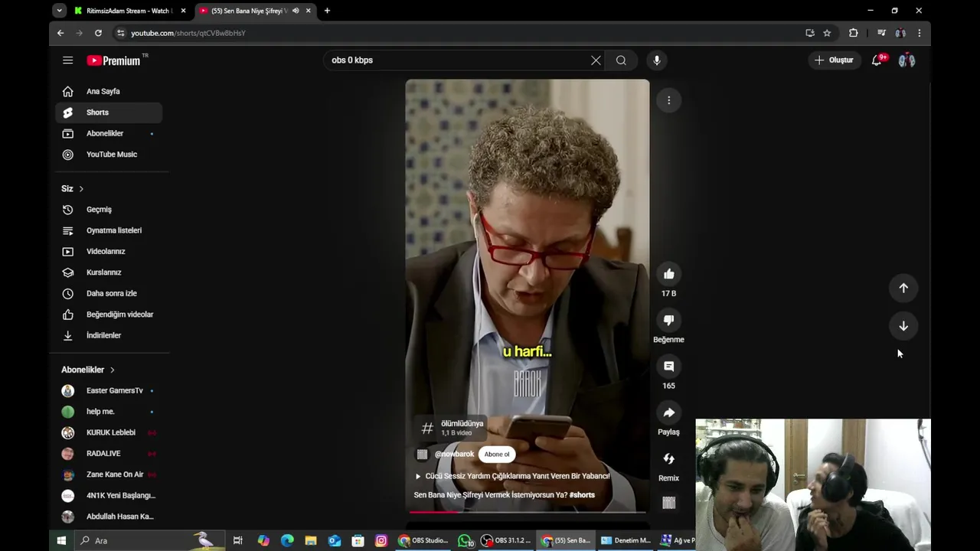
Task: Subscribe with the Abone ol button
Action: 496,455
